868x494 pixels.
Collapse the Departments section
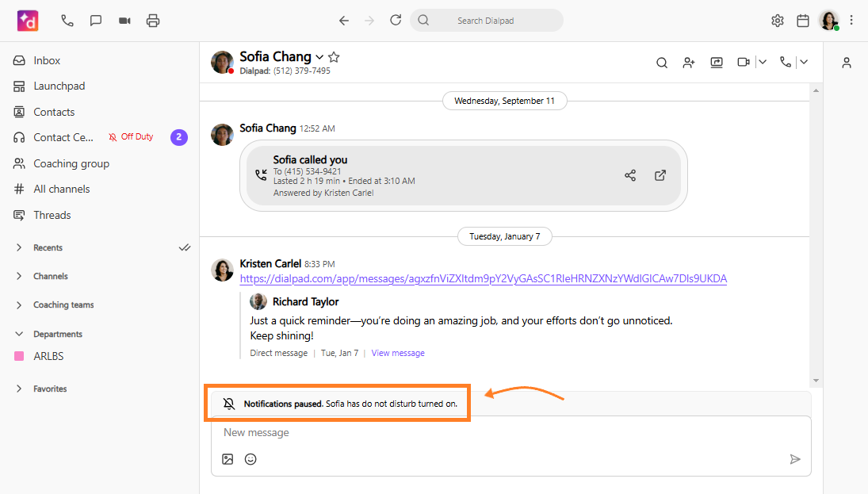19,334
